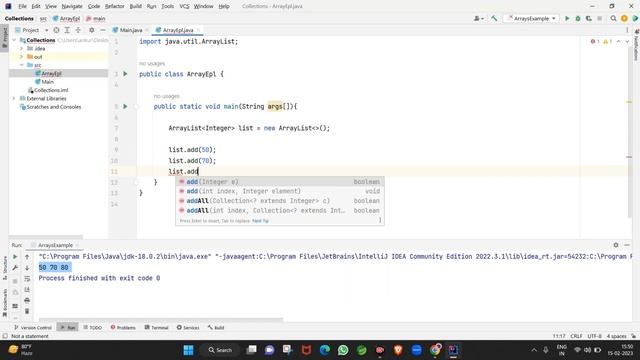The image size is (640, 360).
Task: Hide the Run tool window
Action: (x=627, y=245)
